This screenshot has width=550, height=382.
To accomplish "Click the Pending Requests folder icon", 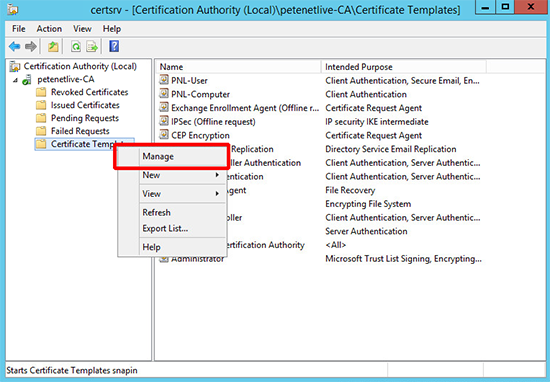I will pos(41,118).
